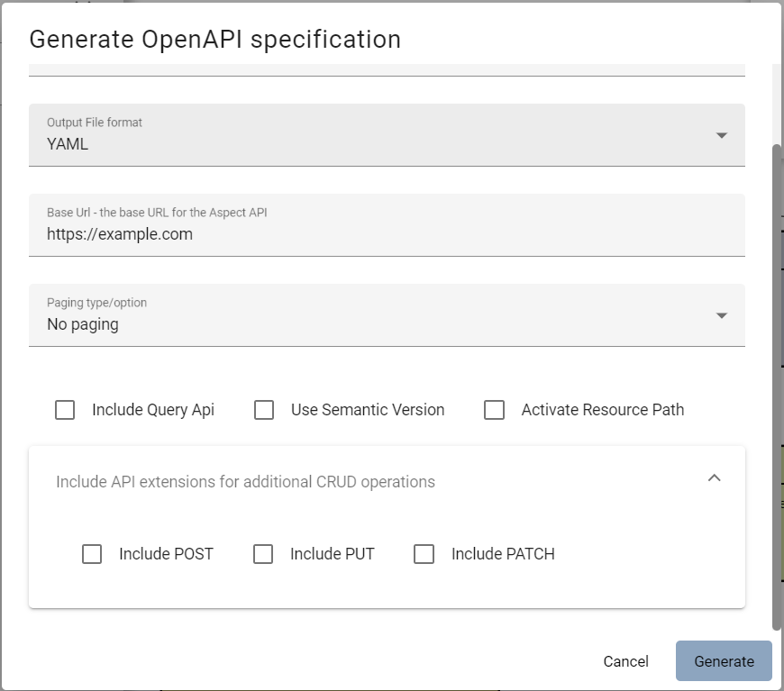The image size is (784, 691).
Task: Click 'Include API extensions for additional CRUD operations' header
Action: tap(245, 482)
